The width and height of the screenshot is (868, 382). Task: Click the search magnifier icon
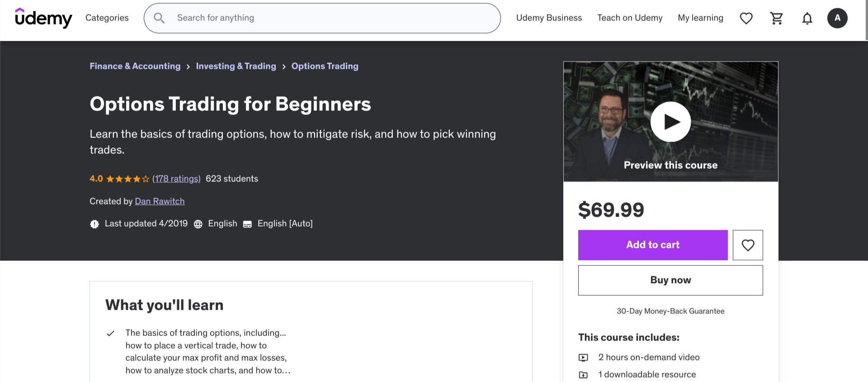coord(159,18)
